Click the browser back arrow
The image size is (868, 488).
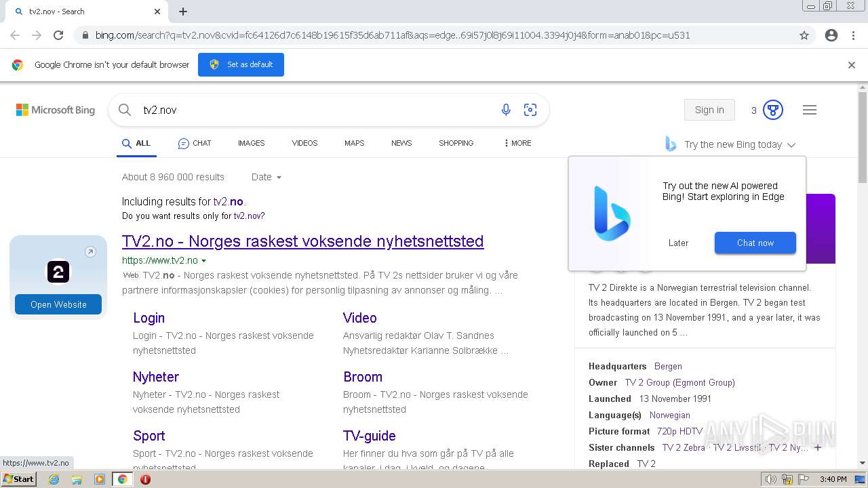(x=15, y=35)
